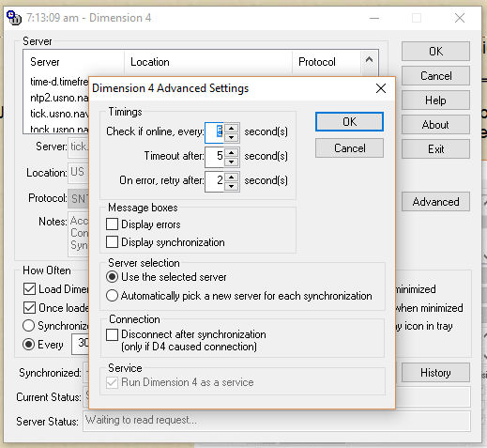Image resolution: width=487 pixels, height=448 pixels.
Task: Select the ntp2.usno.navy server row
Action: point(59,98)
